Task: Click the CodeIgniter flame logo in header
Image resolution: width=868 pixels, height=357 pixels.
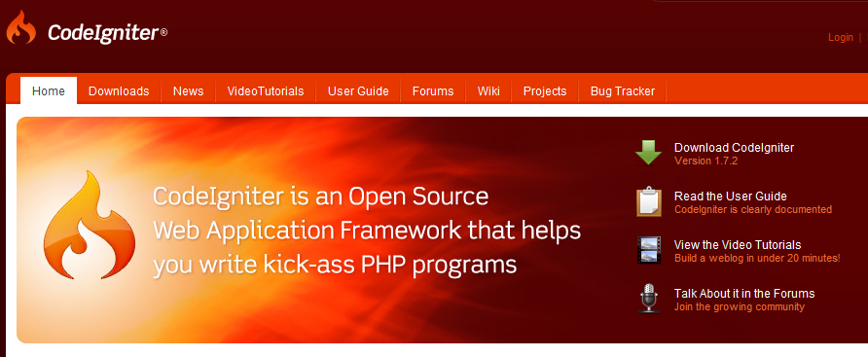Action: tap(21, 27)
